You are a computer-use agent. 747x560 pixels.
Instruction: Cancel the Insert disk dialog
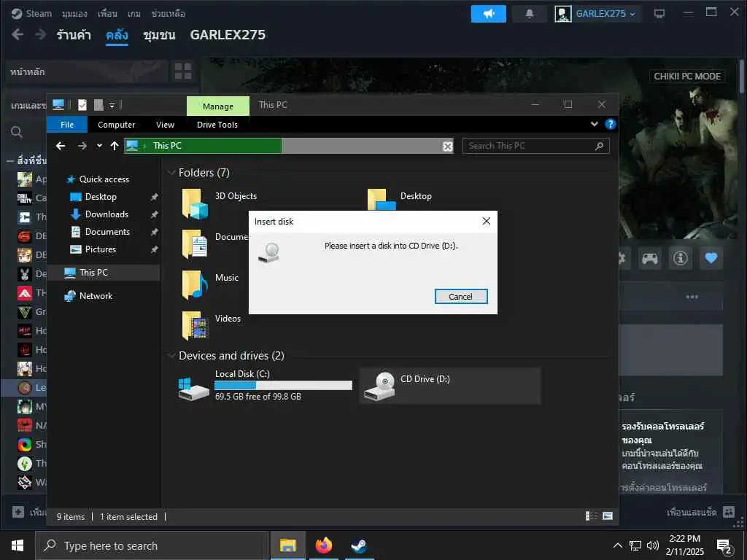click(x=461, y=296)
